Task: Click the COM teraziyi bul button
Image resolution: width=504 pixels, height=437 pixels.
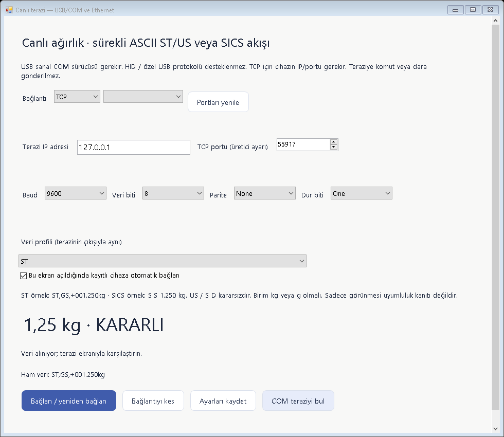Action: click(298, 400)
